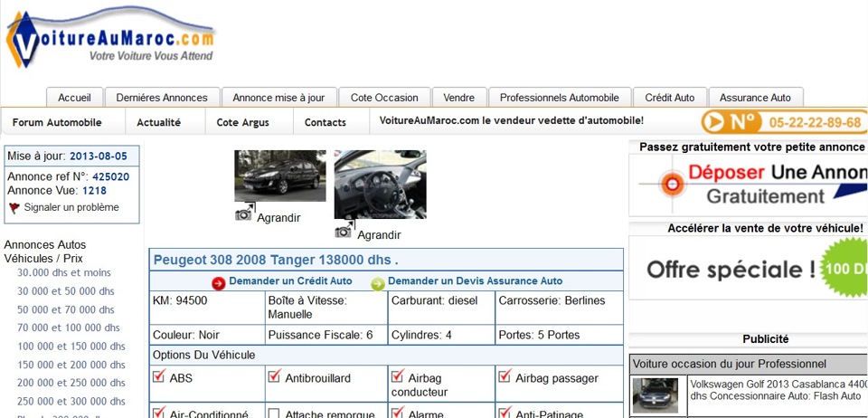Open the Assurance Auto tab

coord(756,98)
